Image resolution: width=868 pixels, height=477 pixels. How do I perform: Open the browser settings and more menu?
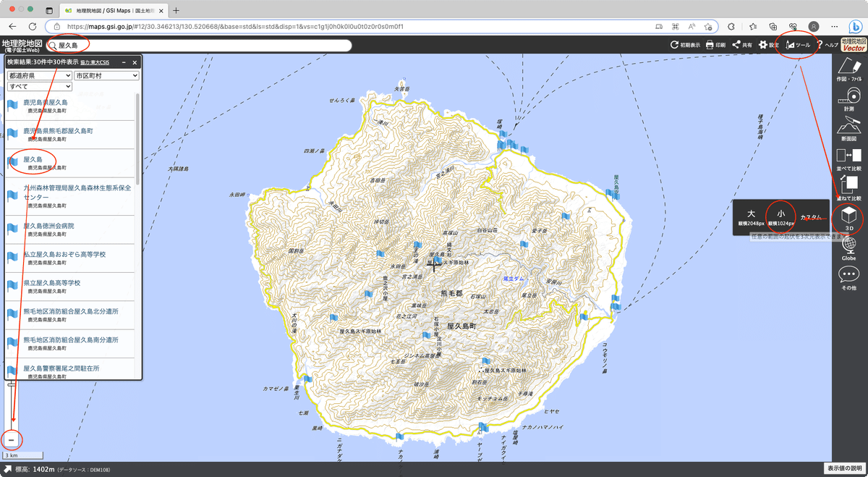835,26
